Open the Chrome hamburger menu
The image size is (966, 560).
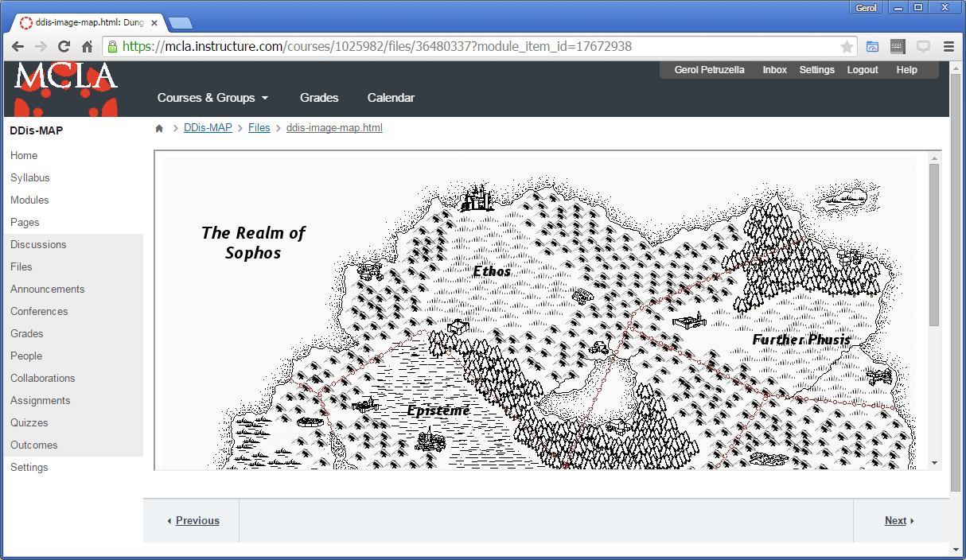(948, 46)
